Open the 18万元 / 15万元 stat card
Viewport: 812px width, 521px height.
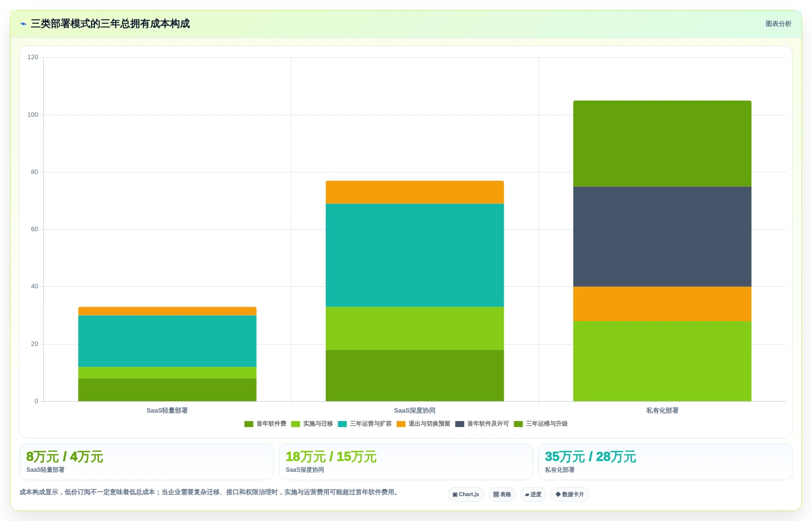click(406, 462)
